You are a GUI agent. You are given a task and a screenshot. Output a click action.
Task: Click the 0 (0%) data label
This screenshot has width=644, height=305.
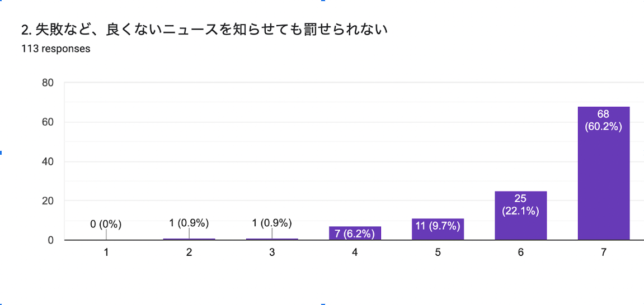click(106, 225)
